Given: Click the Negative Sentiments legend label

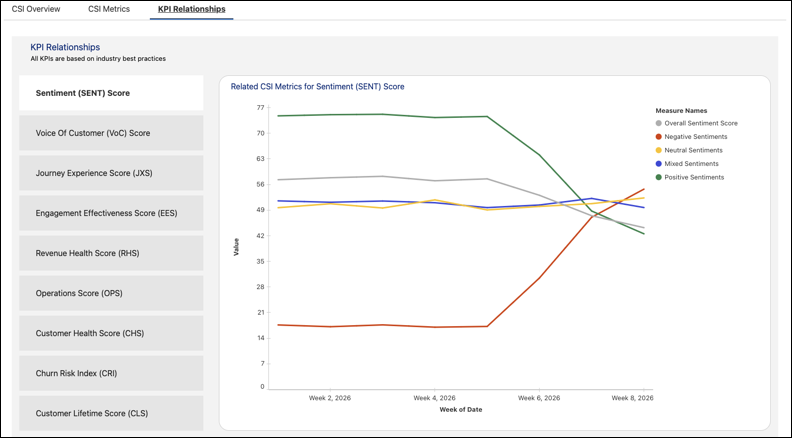Looking at the screenshot, I should click(x=696, y=137).
